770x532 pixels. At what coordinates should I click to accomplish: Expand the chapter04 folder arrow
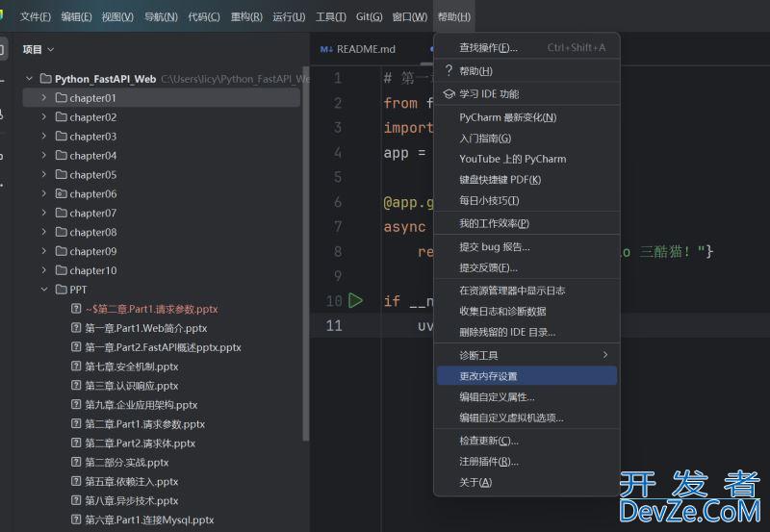pyautogui.click(x=43, y=155)
